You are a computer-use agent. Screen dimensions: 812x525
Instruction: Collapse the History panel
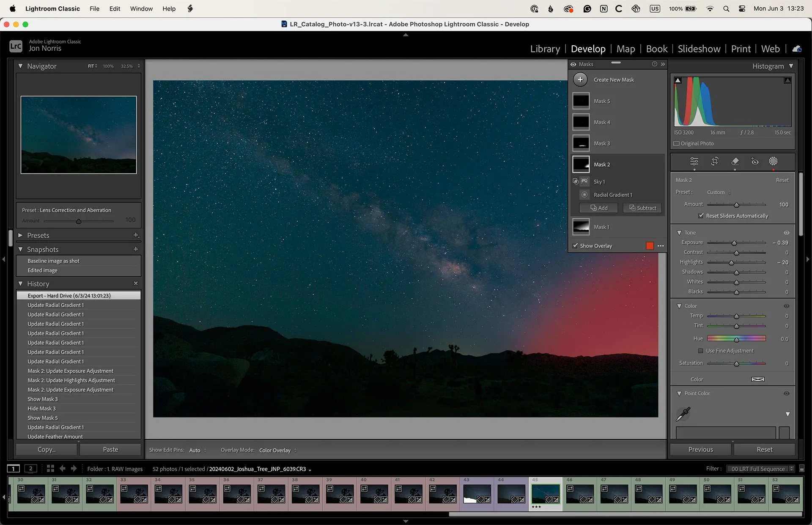(x=20, y=284)
